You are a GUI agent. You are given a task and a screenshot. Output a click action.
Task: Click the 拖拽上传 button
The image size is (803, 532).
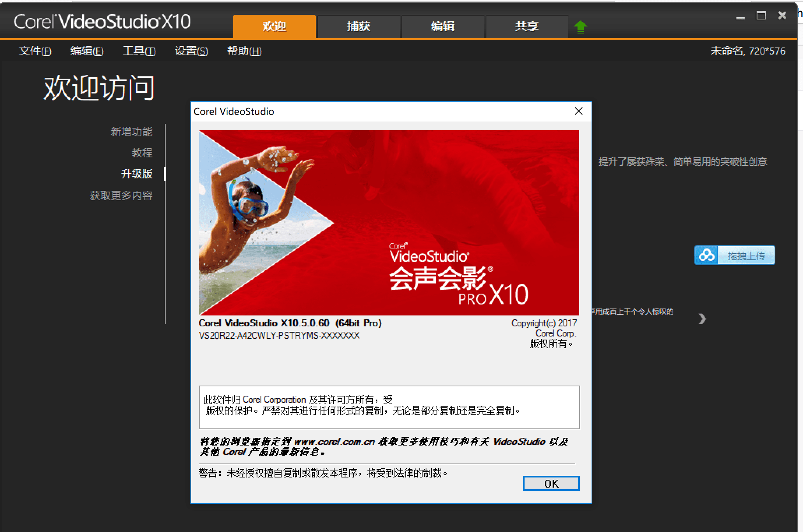coord(746,255)
